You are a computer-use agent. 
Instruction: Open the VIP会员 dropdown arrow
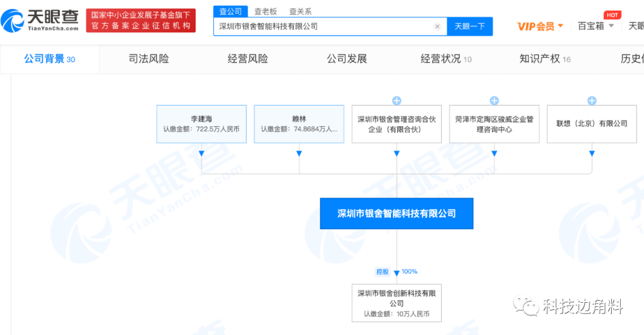pyautogui.click(x=561, y=26)
